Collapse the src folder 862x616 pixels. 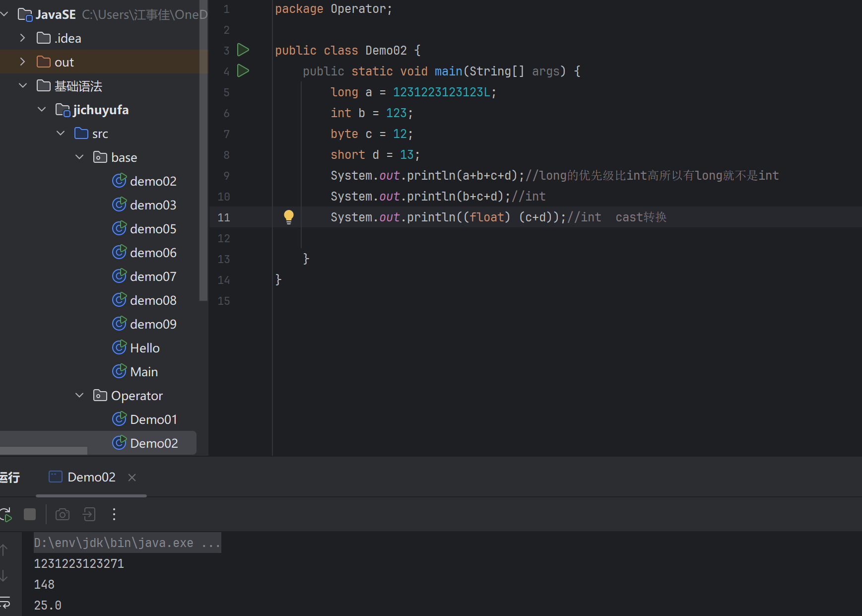point(61,134)
